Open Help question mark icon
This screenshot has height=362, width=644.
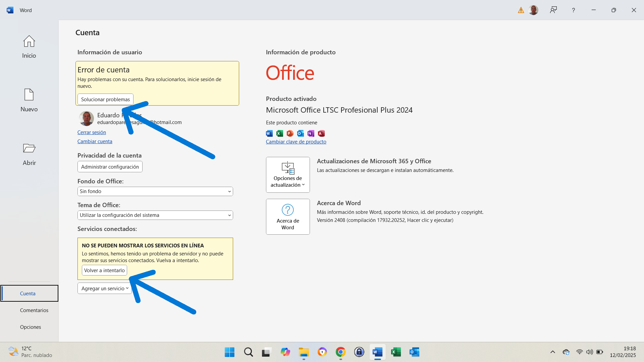tap(574, 10)
